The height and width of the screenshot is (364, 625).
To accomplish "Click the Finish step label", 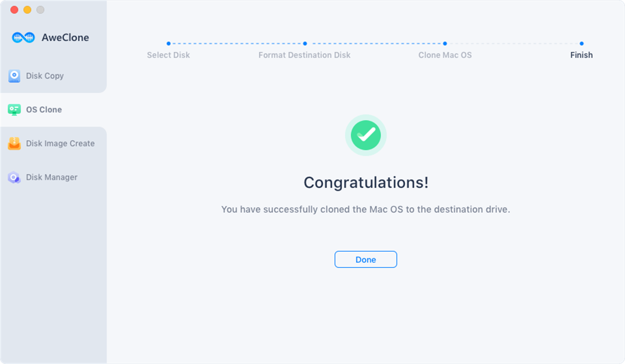I will [582, 55].
